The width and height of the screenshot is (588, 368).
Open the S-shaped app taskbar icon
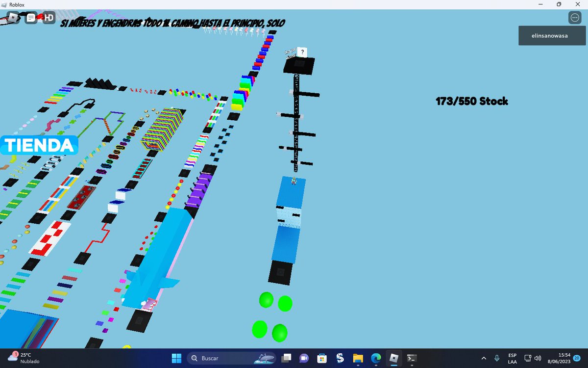point(340,358)
